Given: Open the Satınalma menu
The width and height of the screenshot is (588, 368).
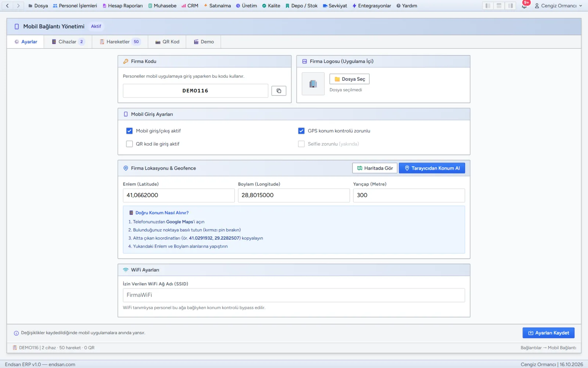Looking at the screenshot, I should (217, 6).
